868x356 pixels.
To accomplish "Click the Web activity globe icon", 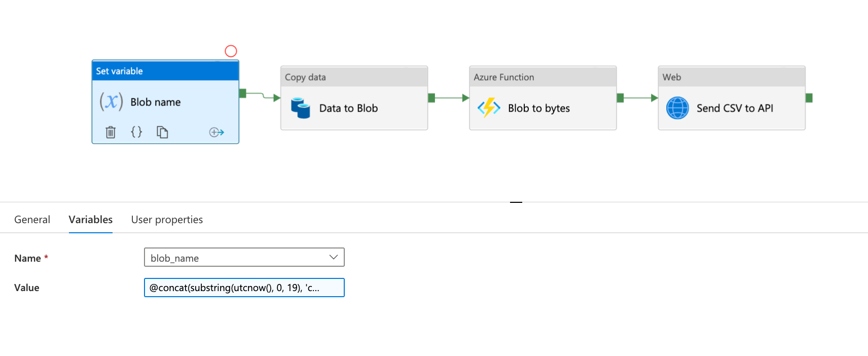I will [x=677, y=108].
